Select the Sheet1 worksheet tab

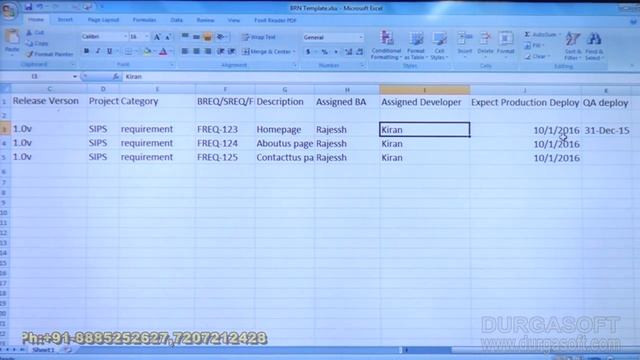(x=43, y=350)
